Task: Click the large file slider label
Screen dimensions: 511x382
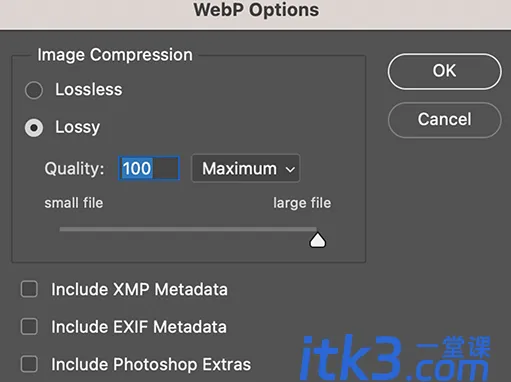Action: [302, 203]
